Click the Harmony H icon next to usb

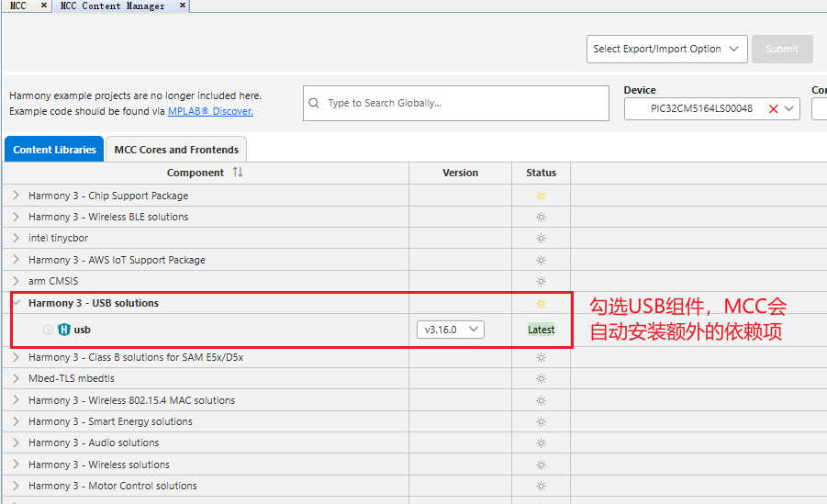pos(64,330)
